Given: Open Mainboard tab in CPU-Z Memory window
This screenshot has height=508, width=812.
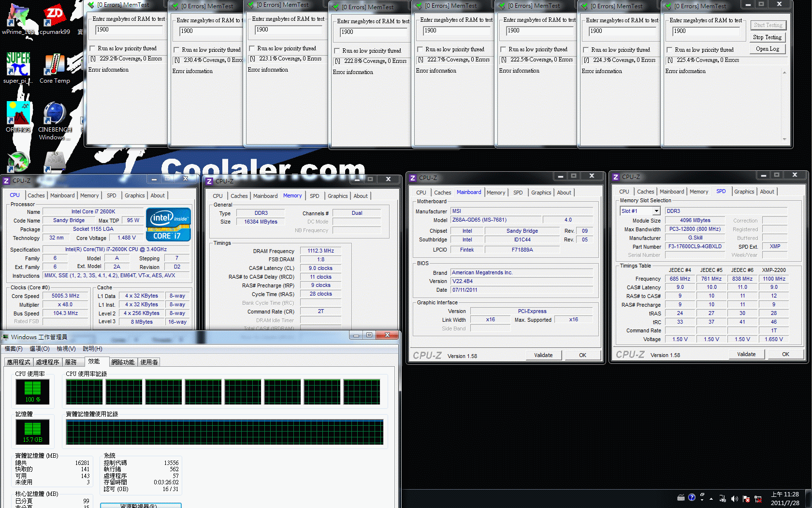Looking at the screenshot, I should pyautogui.click(x=265, y=196).
